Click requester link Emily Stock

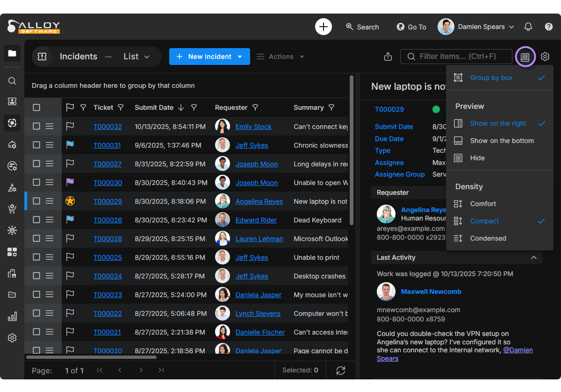[x=253, y=127]
